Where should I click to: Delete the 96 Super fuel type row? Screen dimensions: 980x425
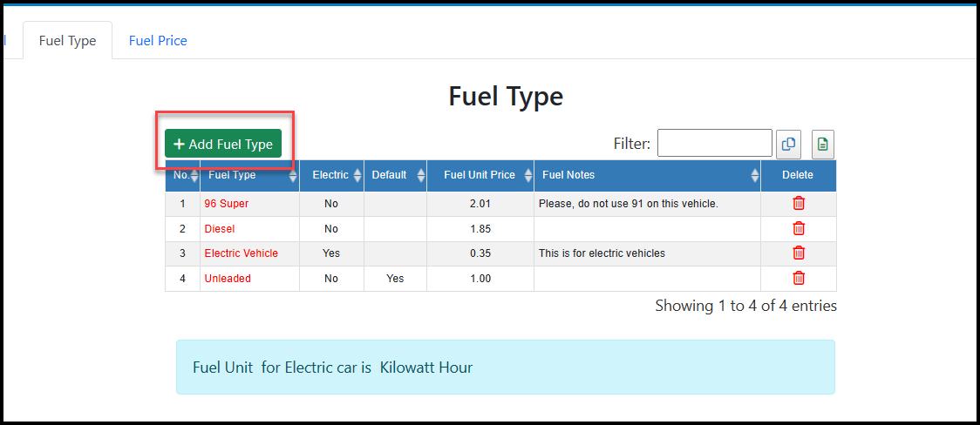798,204
